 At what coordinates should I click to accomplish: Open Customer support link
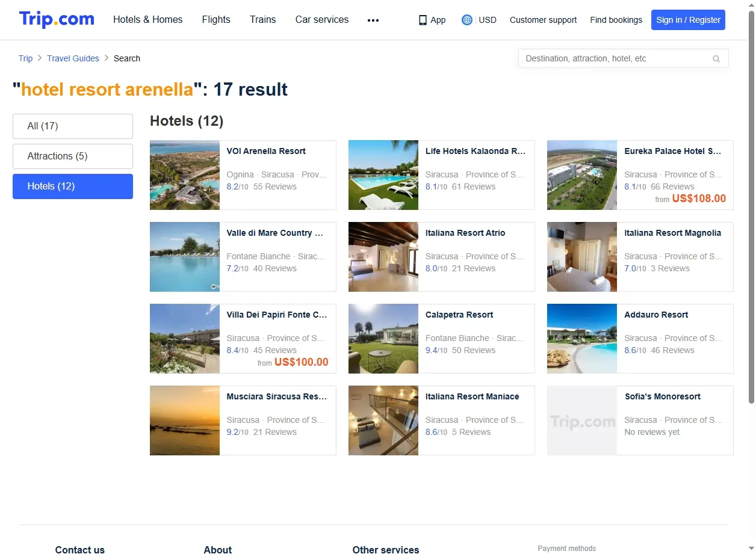543,20
